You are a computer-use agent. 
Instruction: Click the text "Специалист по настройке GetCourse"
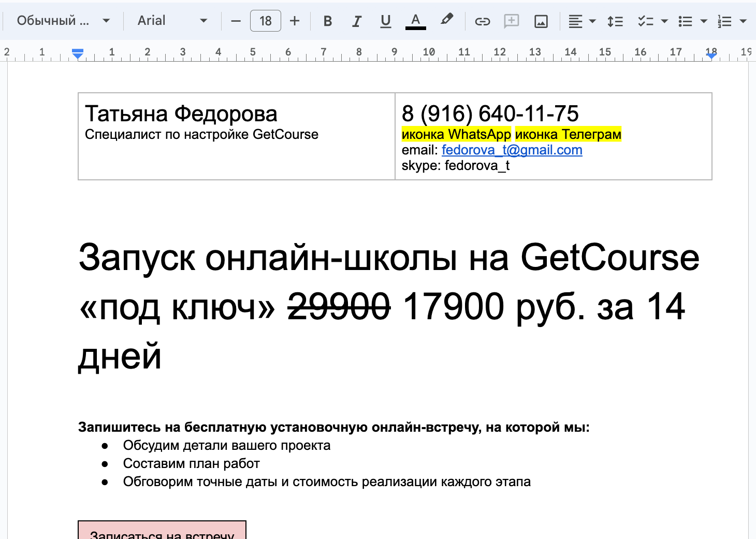201,134
